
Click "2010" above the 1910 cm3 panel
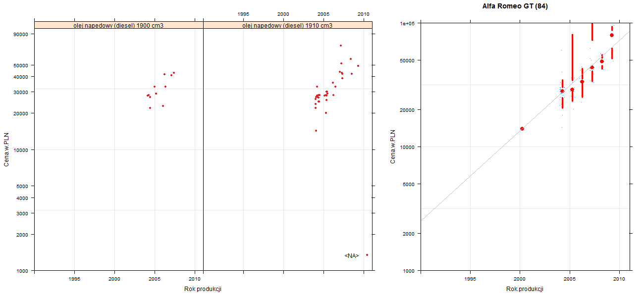point(364,14)
